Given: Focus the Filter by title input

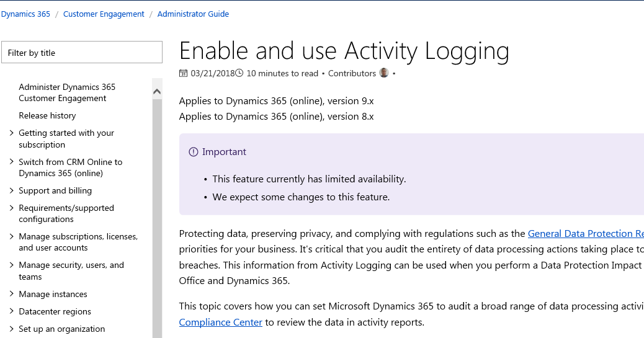Looking at the screenshot, I should click(82, 52).
